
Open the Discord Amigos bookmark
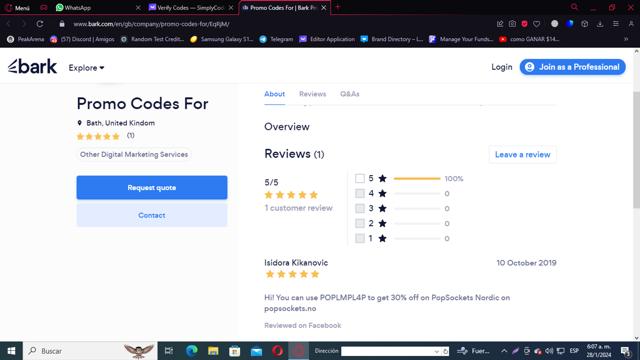tap(82, 39)
